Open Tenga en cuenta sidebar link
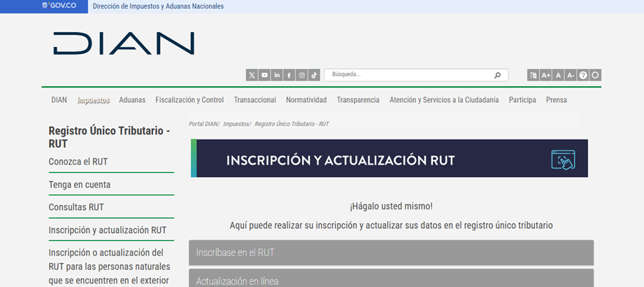 click(x=79, y=185)
